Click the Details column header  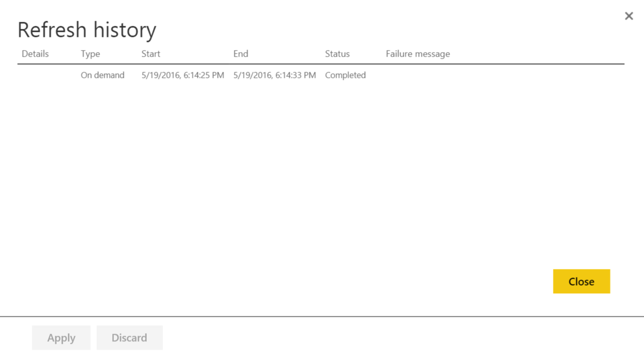(x=35, y=54)
